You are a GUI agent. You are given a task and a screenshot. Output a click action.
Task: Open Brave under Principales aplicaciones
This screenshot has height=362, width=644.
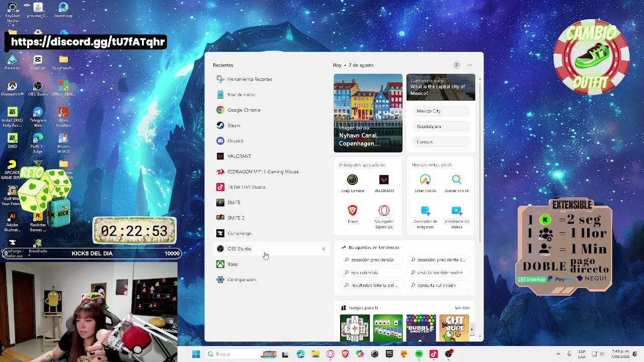[x=352, y=215]
